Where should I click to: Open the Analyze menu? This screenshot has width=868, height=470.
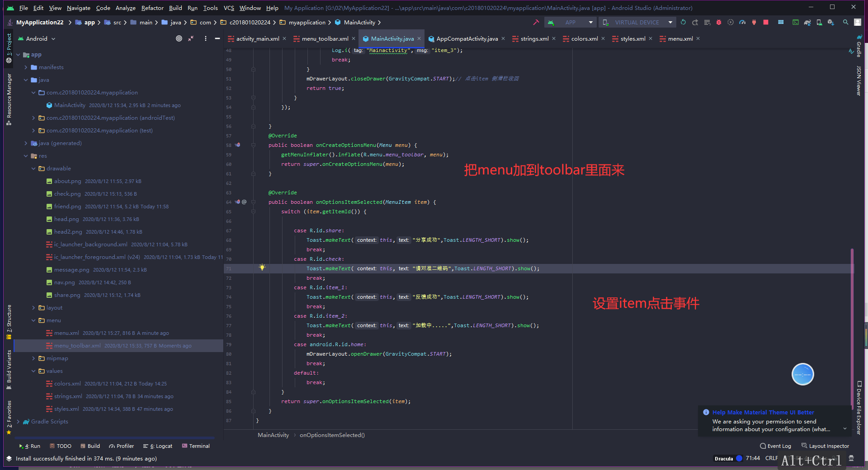click(125, 8)
